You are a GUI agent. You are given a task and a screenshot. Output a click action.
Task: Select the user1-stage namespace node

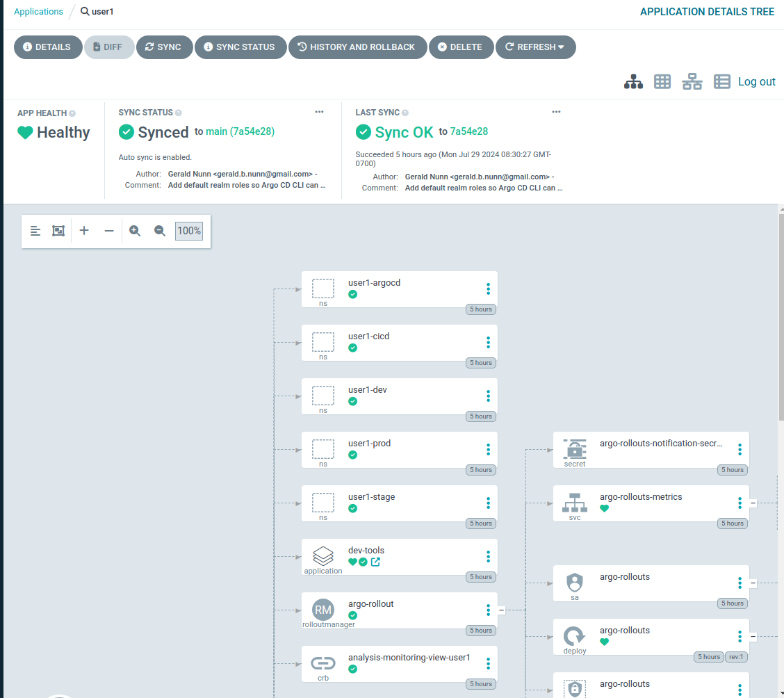[x=399, y=503]
